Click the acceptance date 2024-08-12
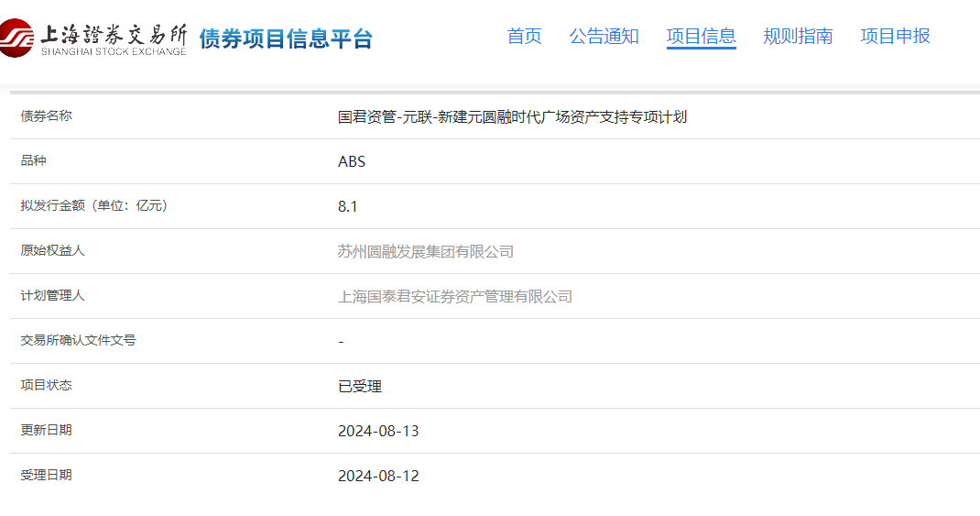 pyautogui.click(x=378, y=476)
